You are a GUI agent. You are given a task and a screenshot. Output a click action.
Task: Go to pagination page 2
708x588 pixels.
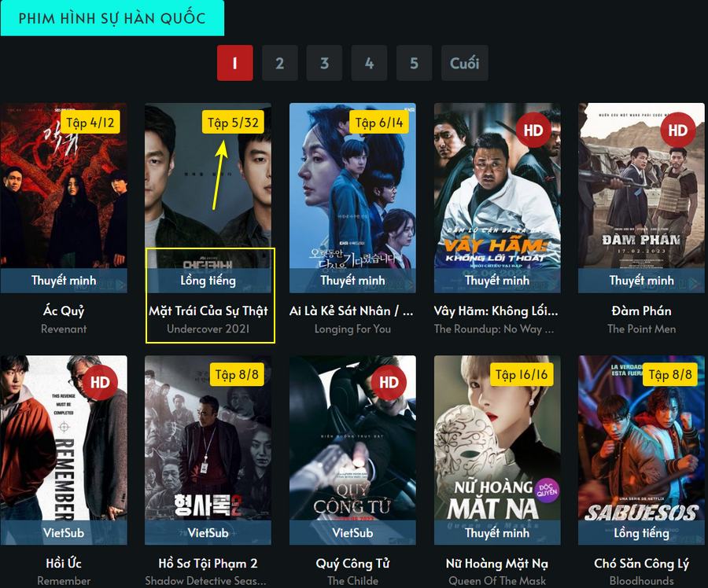pos(279,63)
